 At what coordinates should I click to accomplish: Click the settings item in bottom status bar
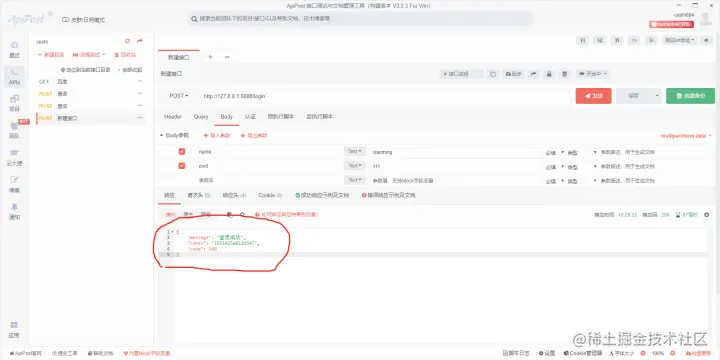547,353
